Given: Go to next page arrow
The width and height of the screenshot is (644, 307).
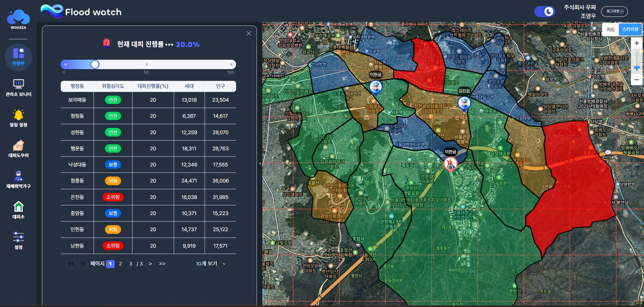Looking at the screenshot, I should tap(150, 264).
